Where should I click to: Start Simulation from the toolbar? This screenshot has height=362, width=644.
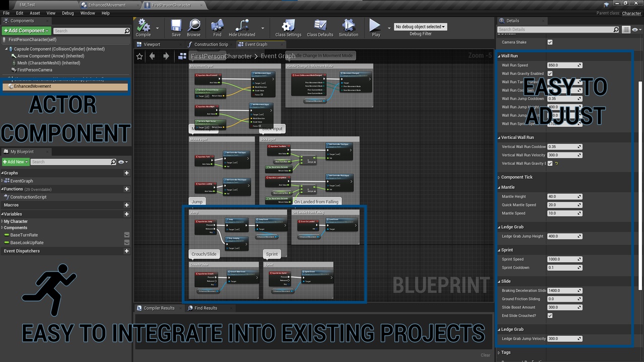click(348, 26)
